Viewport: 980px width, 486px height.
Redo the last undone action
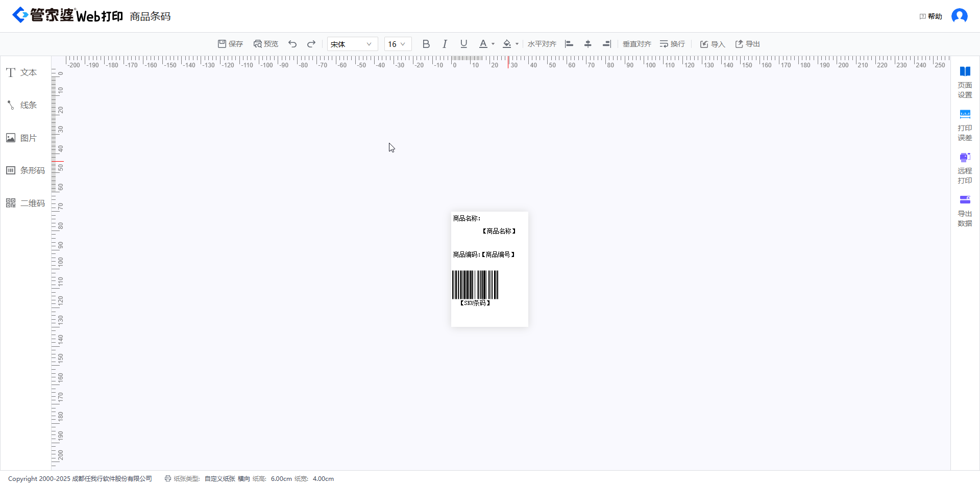[311, 44]
